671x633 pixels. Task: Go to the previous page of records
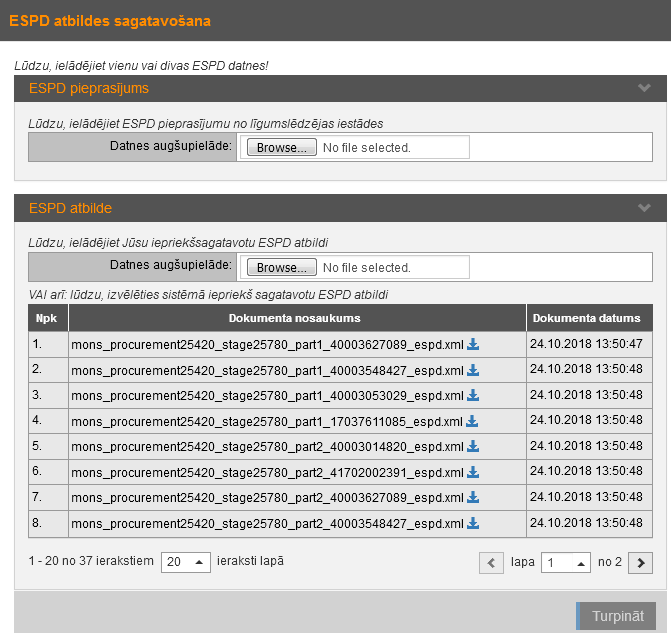(491, 563)
